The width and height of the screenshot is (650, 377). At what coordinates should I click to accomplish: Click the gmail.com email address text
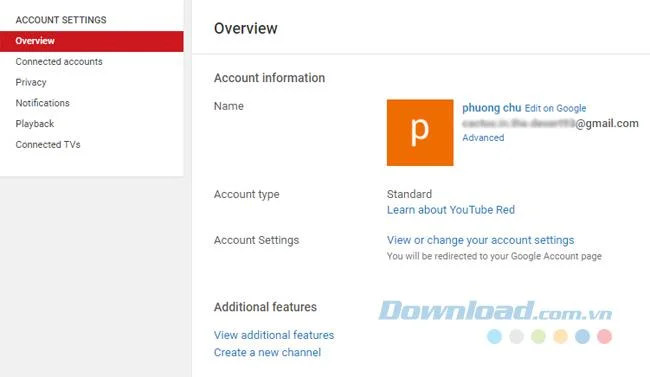click(x=550, y=123)
